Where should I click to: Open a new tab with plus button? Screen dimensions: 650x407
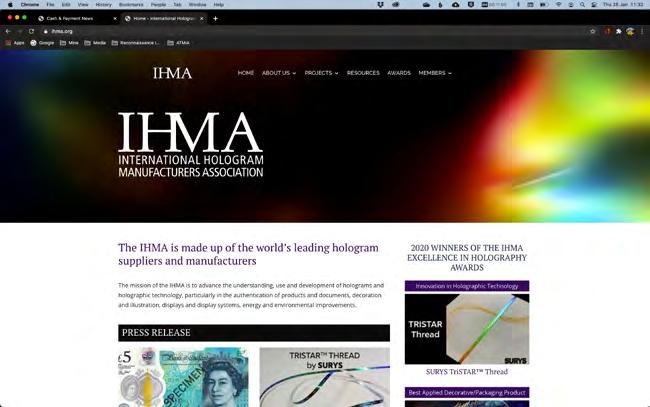pyautogui.click(x=215, y=18)
